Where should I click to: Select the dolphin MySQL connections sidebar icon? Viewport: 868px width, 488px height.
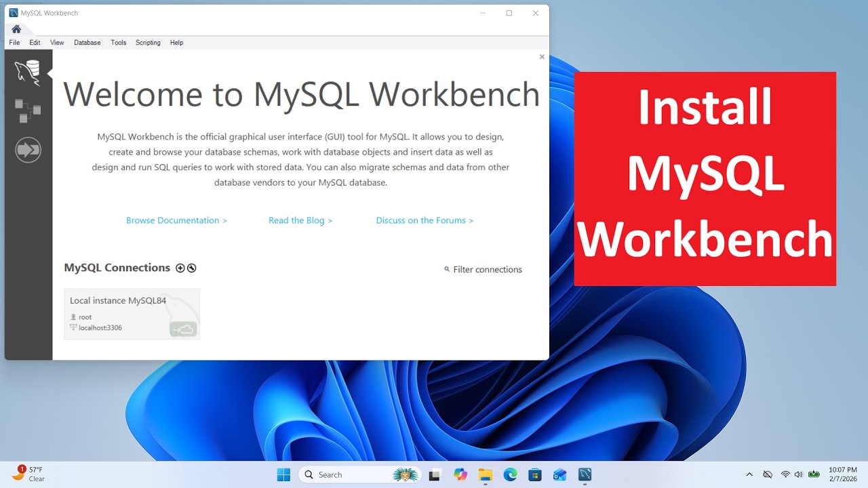[28, 73]
